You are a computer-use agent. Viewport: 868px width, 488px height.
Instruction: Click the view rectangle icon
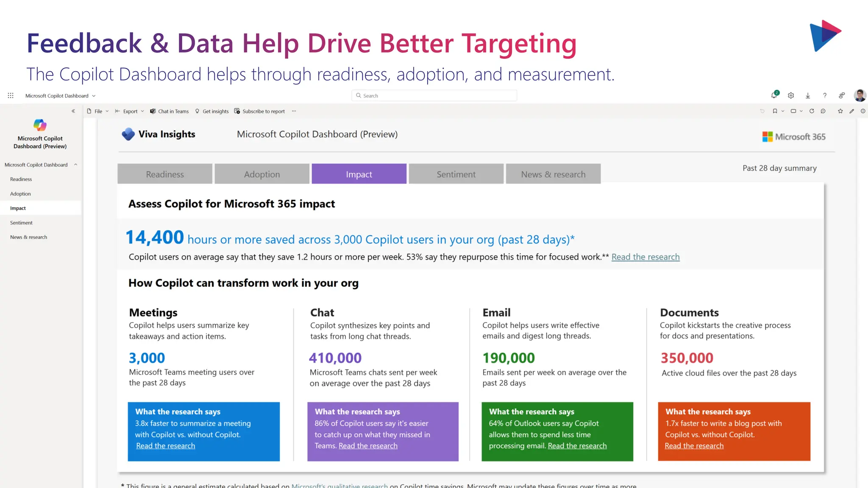point(793,111)
